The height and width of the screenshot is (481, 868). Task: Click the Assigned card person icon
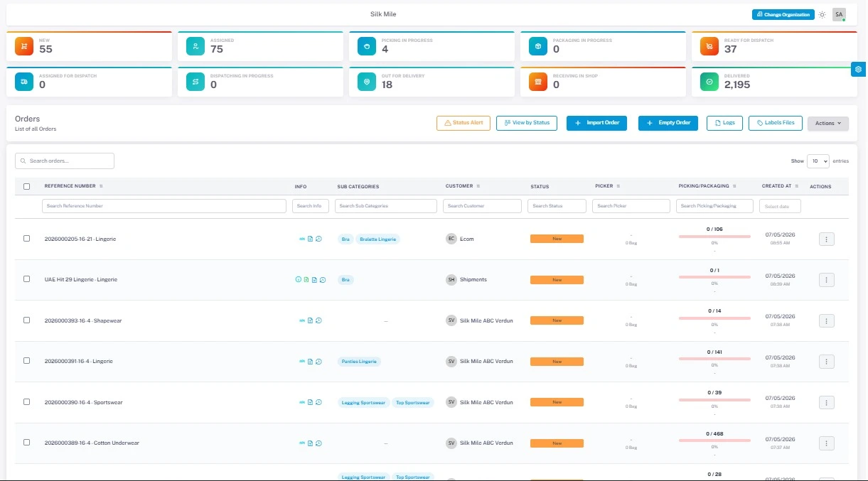195,46
